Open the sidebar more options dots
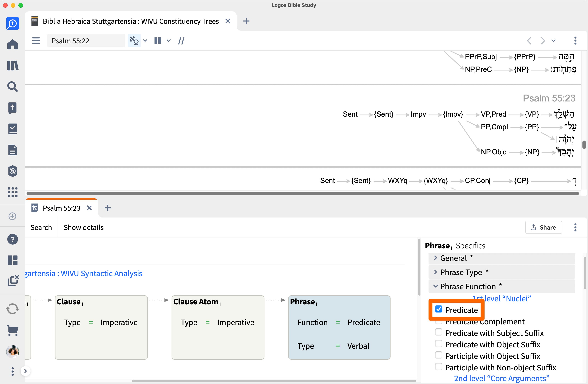Image resolution: width=588 pixels, height=384 pixels. tap(13, 371)
